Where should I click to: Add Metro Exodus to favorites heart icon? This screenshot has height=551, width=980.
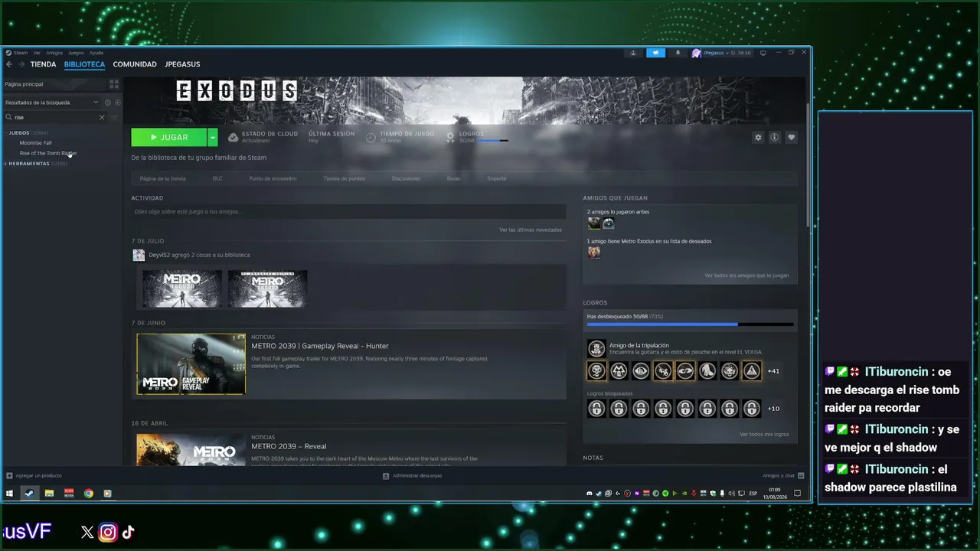click(x=792, y=138)
